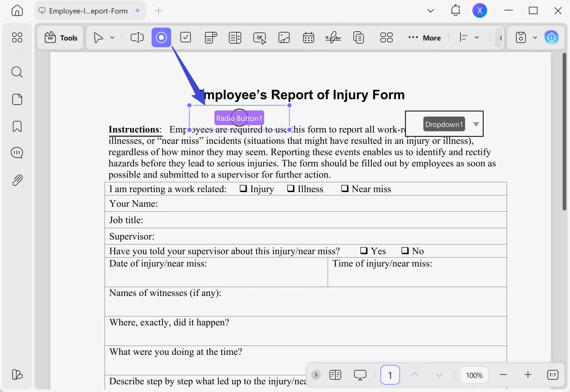Select the list box field tool
This screenshot has width=570, height=392.
235,37
